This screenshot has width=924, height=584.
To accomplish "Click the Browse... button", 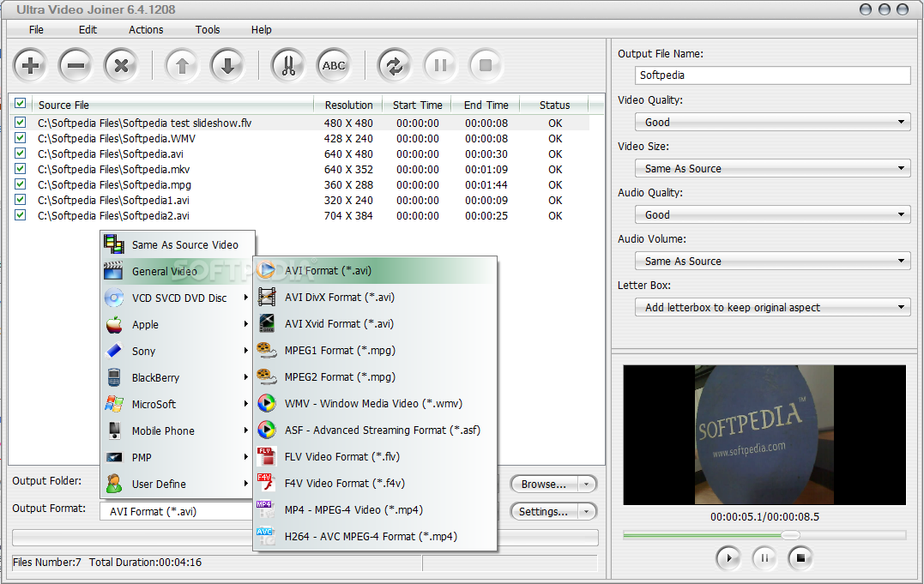I will click(543, 485).
